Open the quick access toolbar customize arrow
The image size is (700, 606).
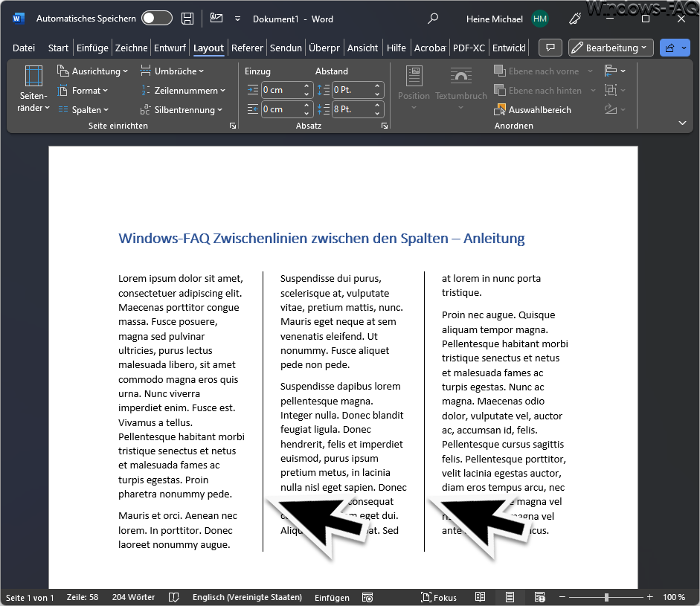237,19
